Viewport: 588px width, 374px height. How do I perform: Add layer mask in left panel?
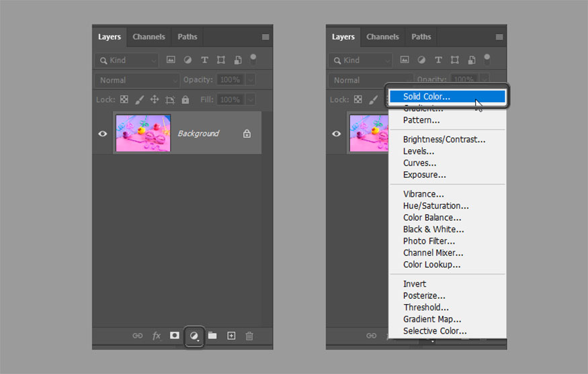174,336
